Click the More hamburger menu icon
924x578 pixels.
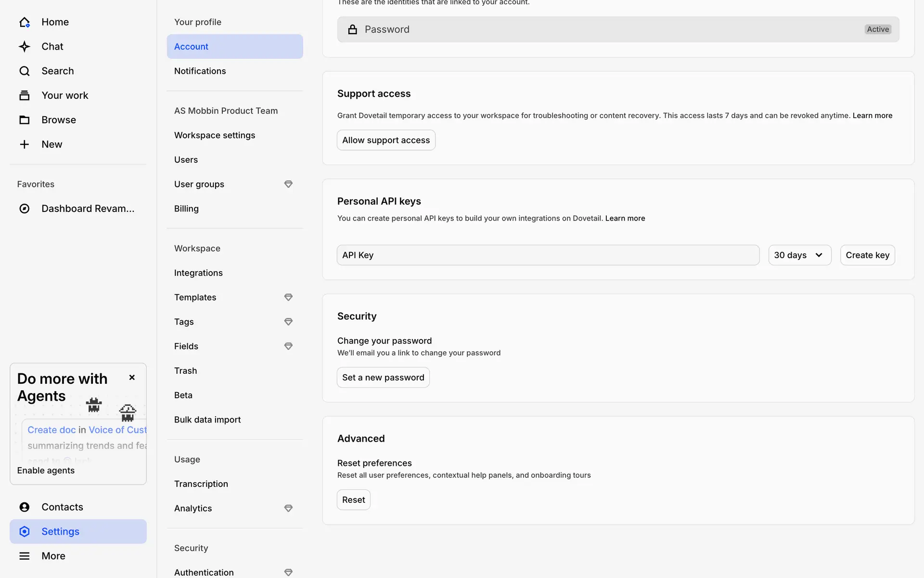(x=24, y=556)
